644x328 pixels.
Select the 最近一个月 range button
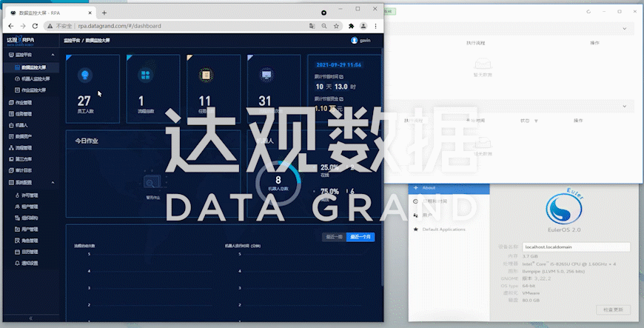tap(360, 237)
